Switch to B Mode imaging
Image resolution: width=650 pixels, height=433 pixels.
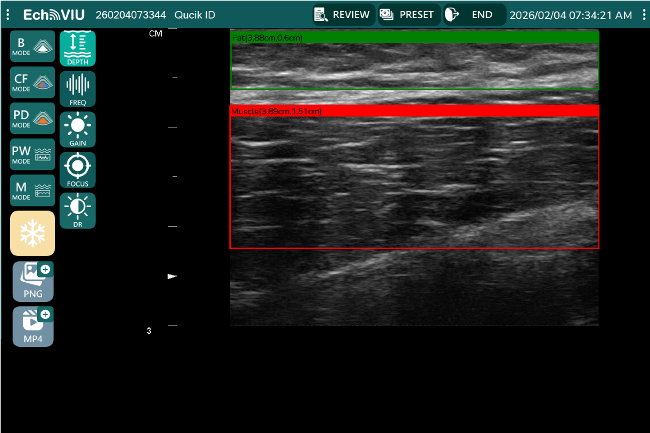click(32, 46)
